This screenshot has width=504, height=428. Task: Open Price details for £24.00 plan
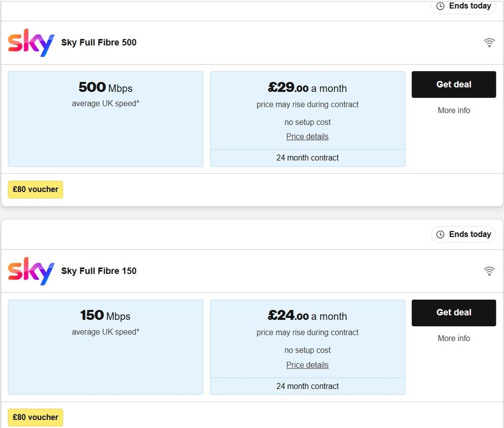[307, 365]
